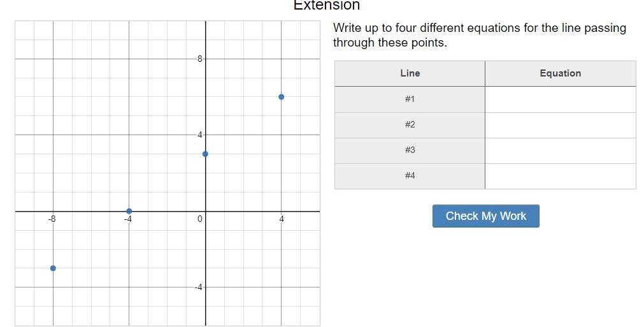Click the Equation box for line #4
Viewport: 644px width, 327px height.
click(560, 176)
